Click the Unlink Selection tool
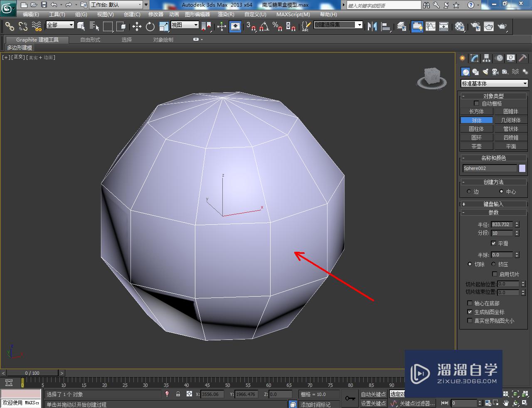The height and width of the screenshot is (408, 532). (x=23, y=27)
